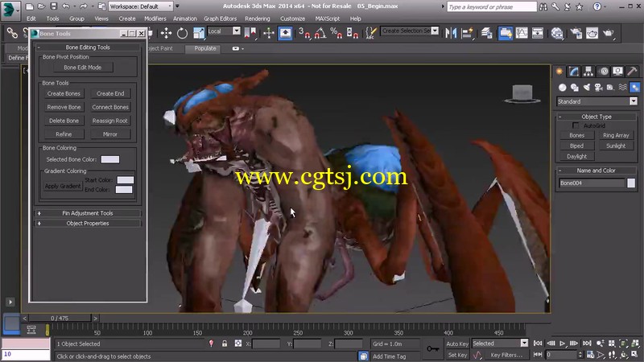Click the object color swatch beside Bone004
Screen dimensions: 644x362
tap(631, 183)
